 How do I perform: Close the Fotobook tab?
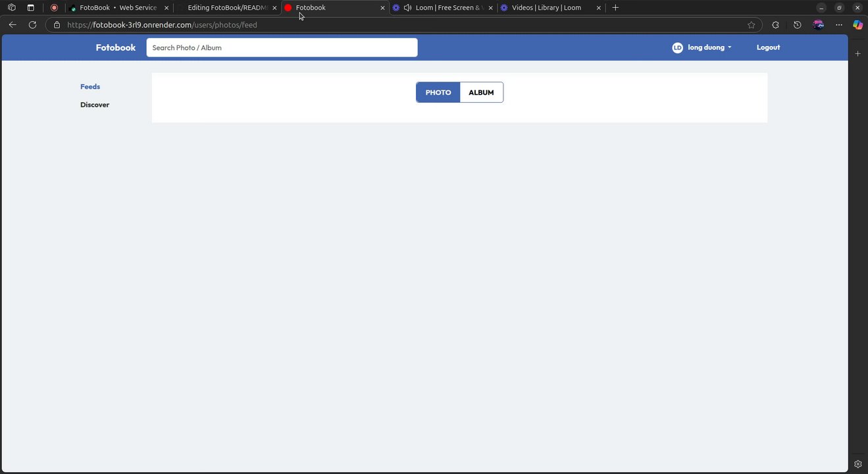coord(382,8)
